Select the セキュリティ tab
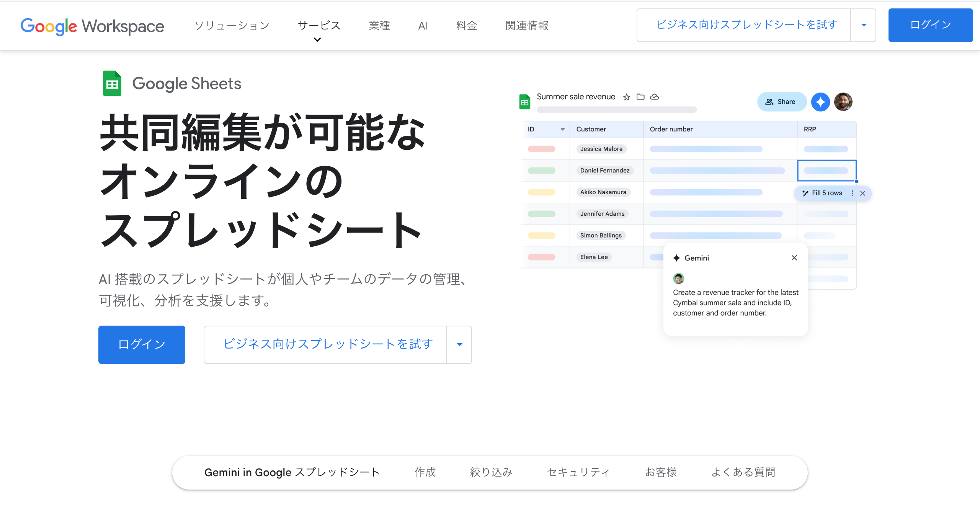This screenshot has width=980, height=521. tap(578, 472)
